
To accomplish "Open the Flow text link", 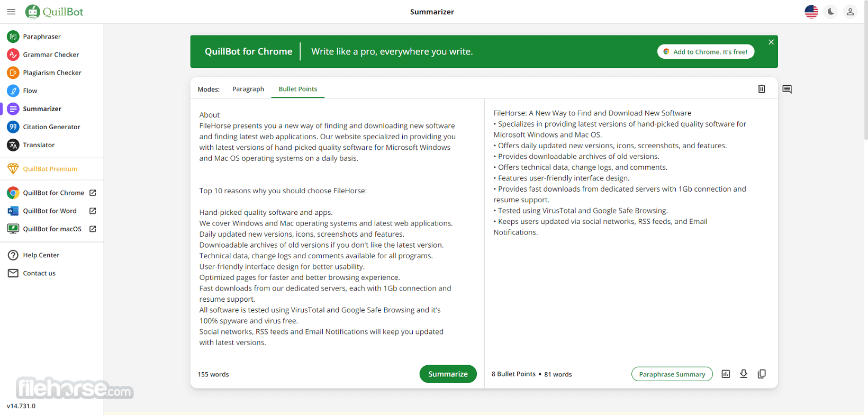I will 30,91.
